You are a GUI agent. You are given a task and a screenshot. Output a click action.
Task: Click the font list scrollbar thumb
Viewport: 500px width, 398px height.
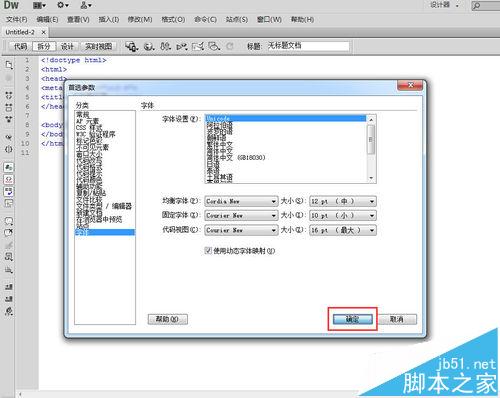[x=371, y=140]
